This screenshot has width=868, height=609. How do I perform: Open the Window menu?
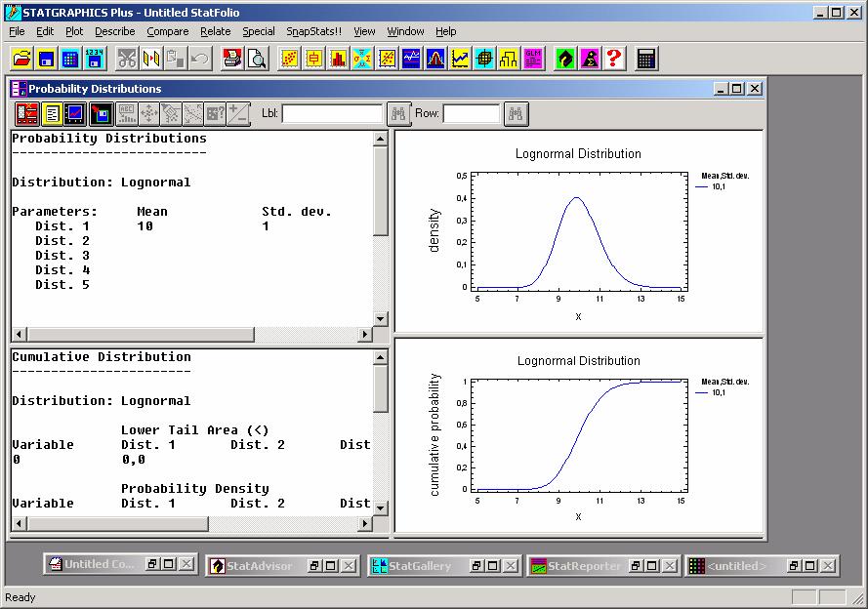point(405,31)
